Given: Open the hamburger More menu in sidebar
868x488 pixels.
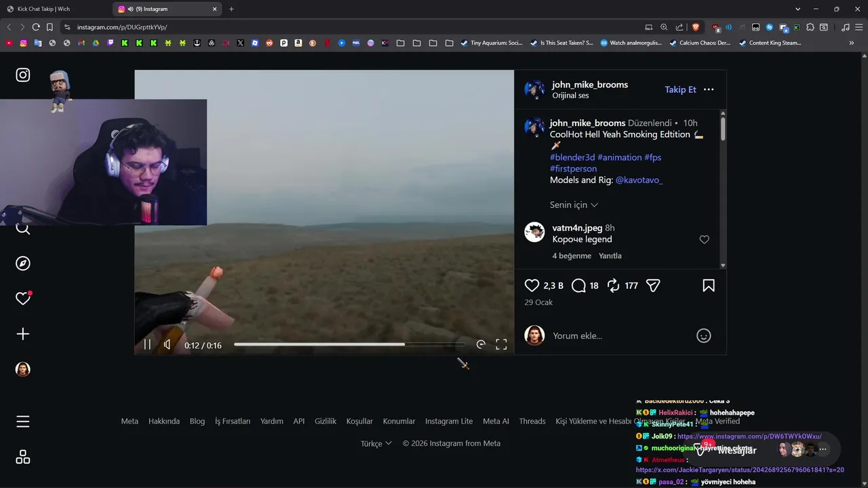Looking at the screenshot, I should [x=23, y=422].
